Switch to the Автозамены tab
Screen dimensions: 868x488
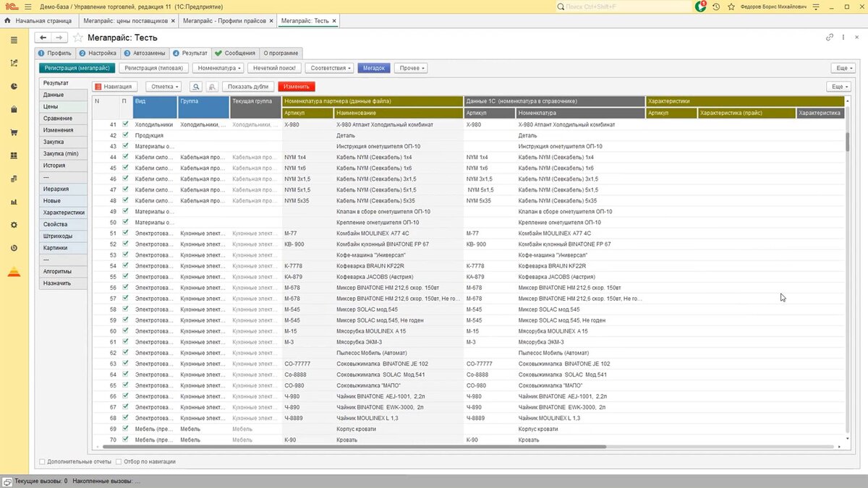[x=145, y=53]
